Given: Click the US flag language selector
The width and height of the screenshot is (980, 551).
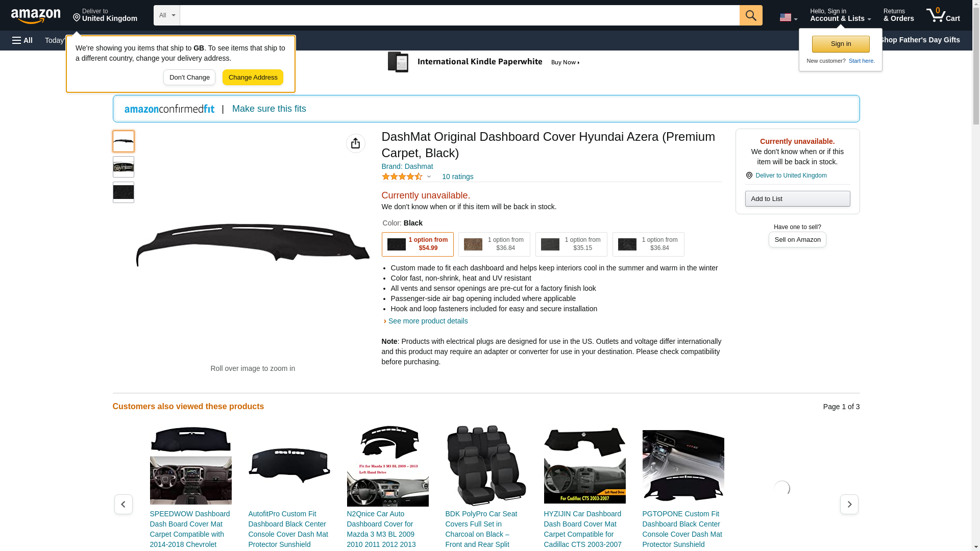Looking at the screenshot, I should pyautogui.click(x=788, y=18).
